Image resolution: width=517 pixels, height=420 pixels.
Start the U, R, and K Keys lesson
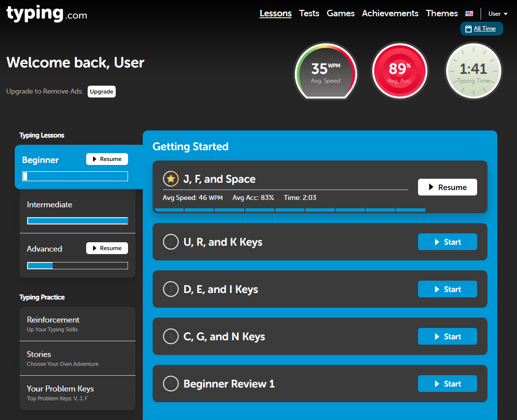tap(447, 242)
